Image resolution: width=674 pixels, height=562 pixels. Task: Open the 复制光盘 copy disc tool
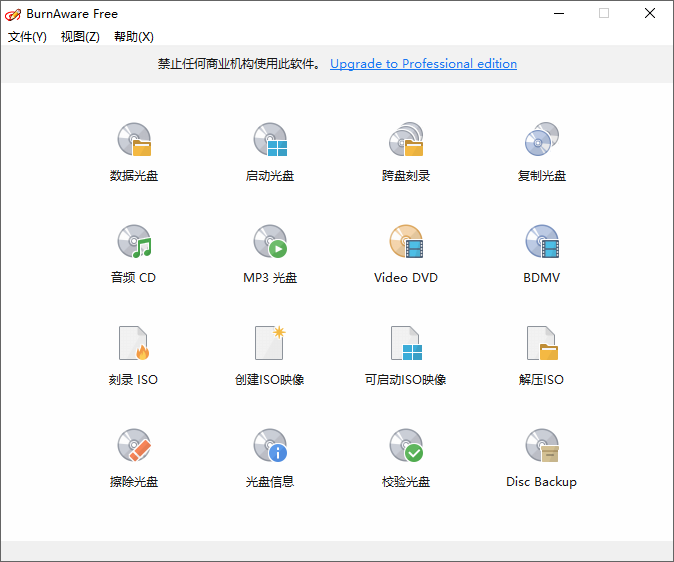click(x=542, y=139)
